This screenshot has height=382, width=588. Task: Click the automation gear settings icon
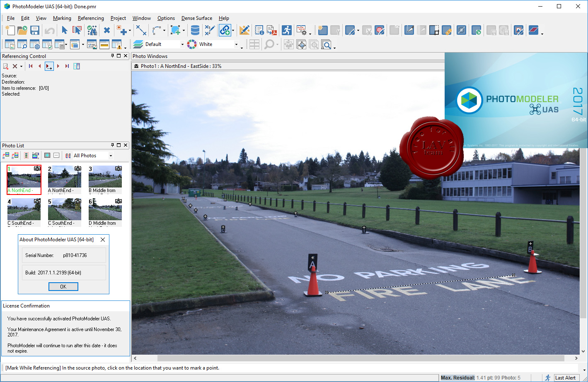click(301, 30)
